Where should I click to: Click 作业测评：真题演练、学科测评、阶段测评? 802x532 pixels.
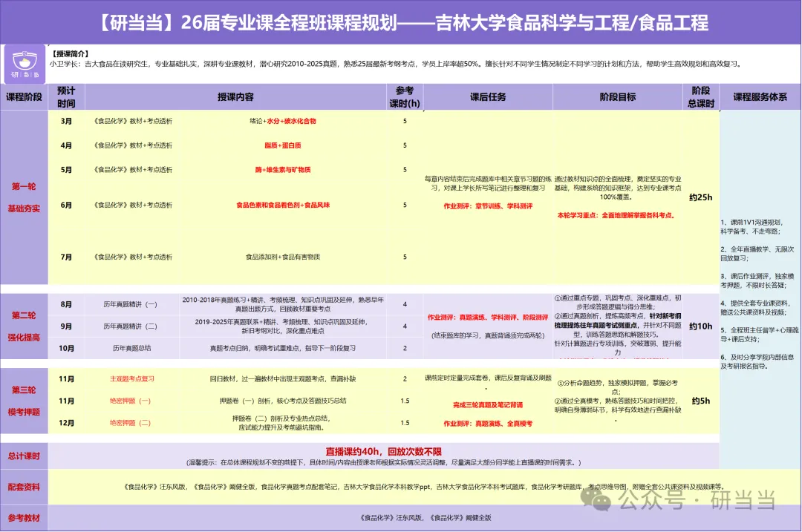[488, 318]
